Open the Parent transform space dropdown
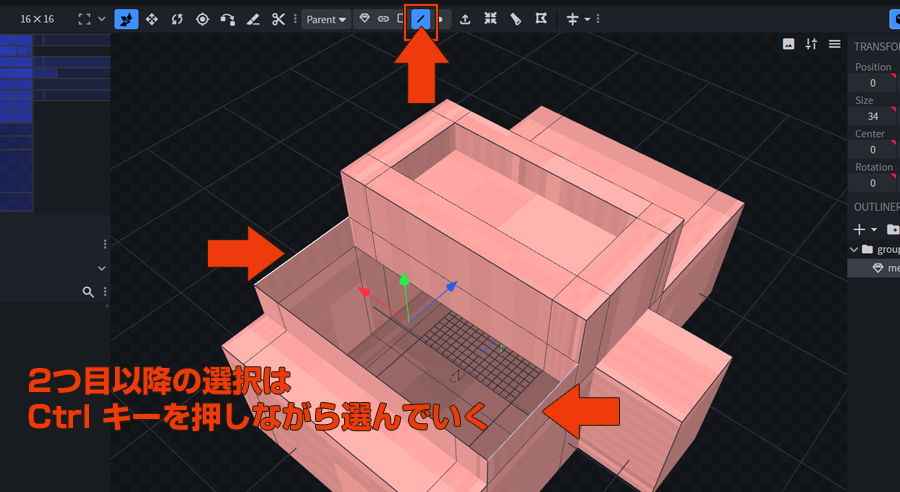Image resolution: width=900 pixels, height=492 pixels. (326, 19)
